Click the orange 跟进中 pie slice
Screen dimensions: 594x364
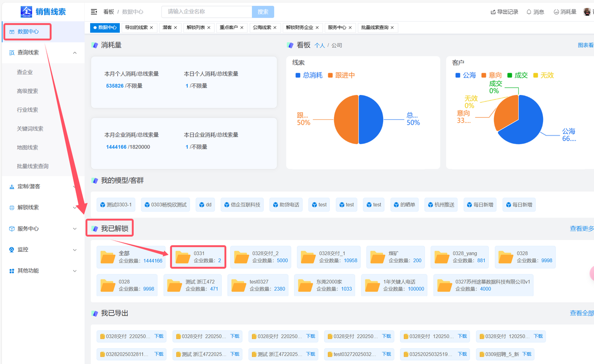tap(346, 119)
